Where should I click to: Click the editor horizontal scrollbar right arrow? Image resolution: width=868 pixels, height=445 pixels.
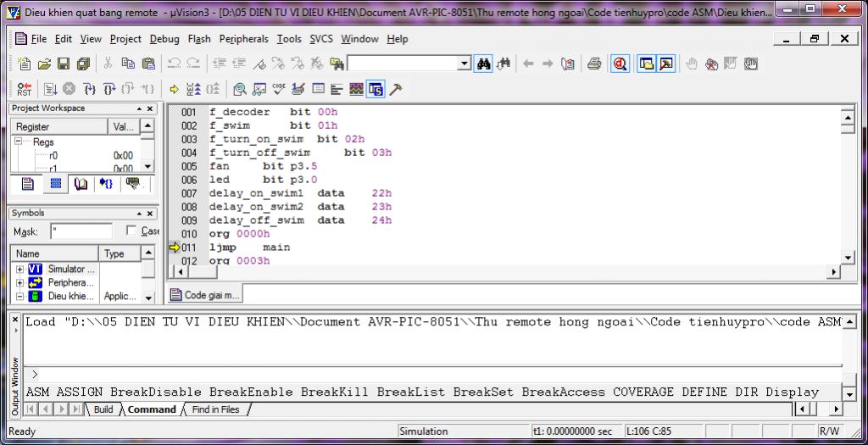pos(834,272)
